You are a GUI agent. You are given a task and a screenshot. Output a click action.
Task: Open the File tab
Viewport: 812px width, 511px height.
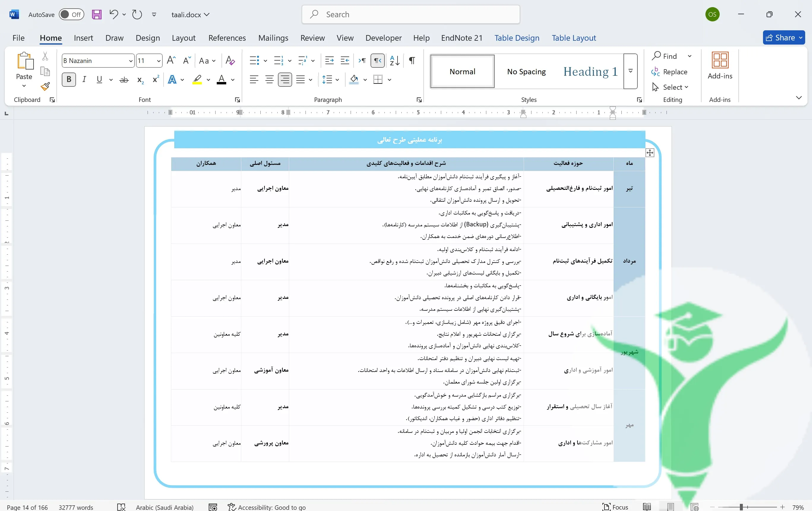pyautogui.click(x=18, y=38)
